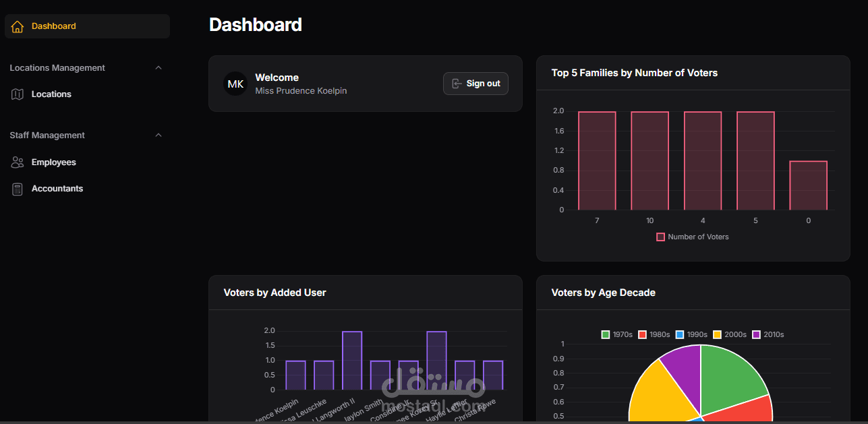This screenshot has width=868, height=424.
Task: Collapse the Staff Management section
Action: point(158,135)
